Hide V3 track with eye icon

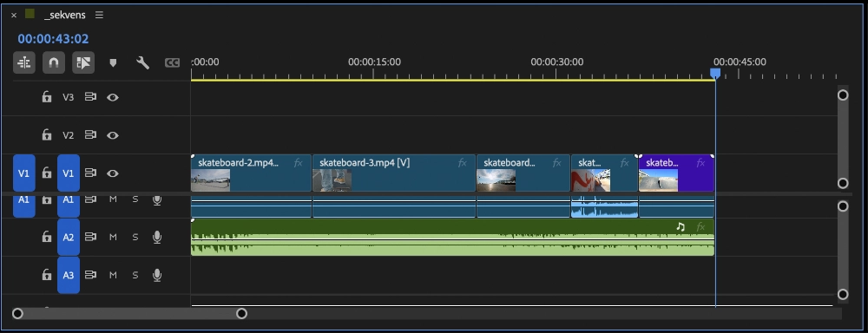113,97
